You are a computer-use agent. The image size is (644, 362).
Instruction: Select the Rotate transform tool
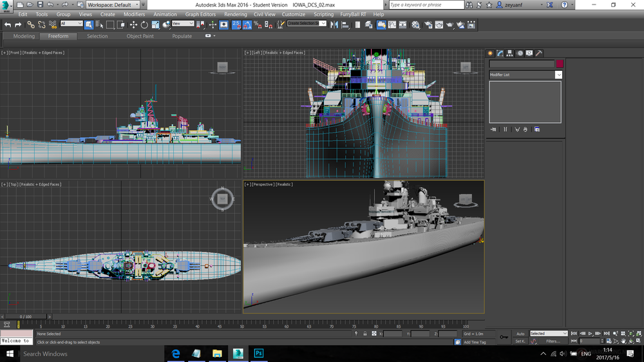[144, 24]
